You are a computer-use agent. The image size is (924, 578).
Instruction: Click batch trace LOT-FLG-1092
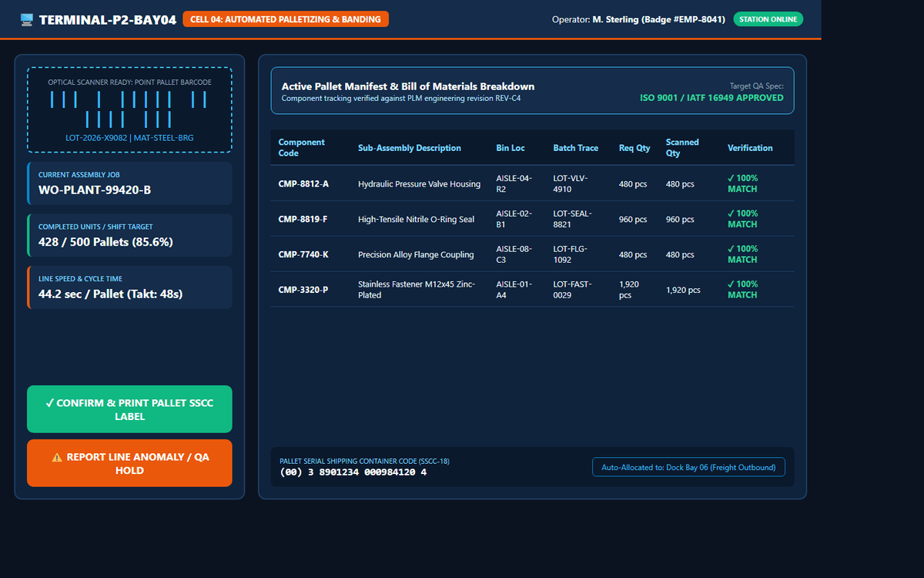(x=572, y=254)
